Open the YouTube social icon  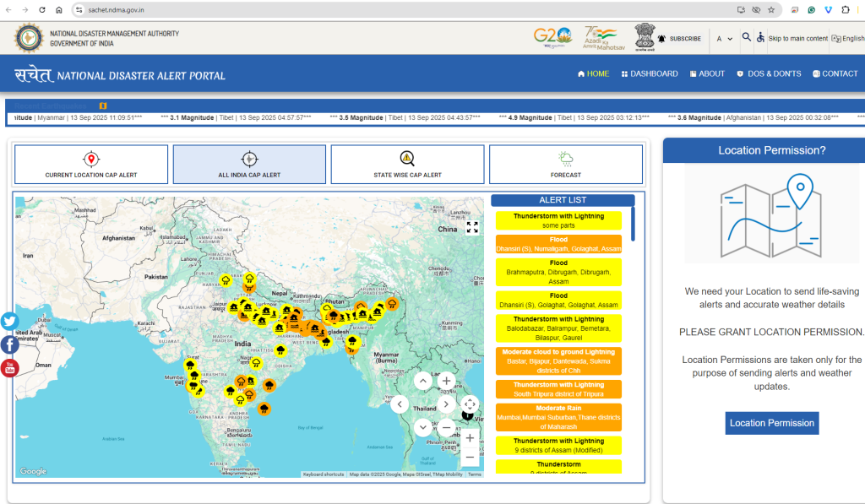[9, 368]
